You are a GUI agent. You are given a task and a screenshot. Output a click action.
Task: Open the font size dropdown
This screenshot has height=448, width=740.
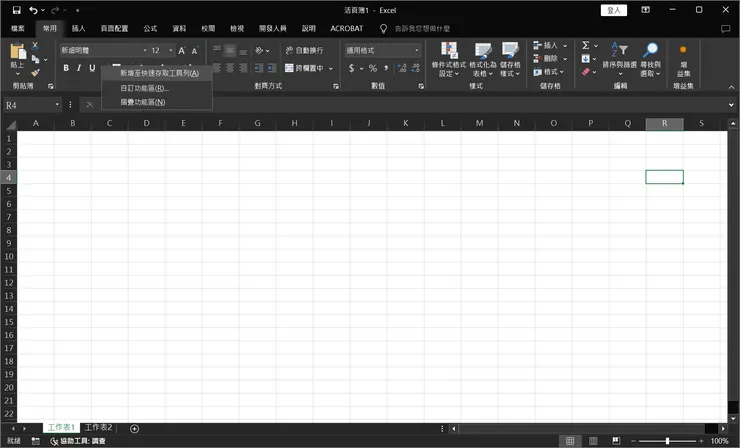click(171, 51)
